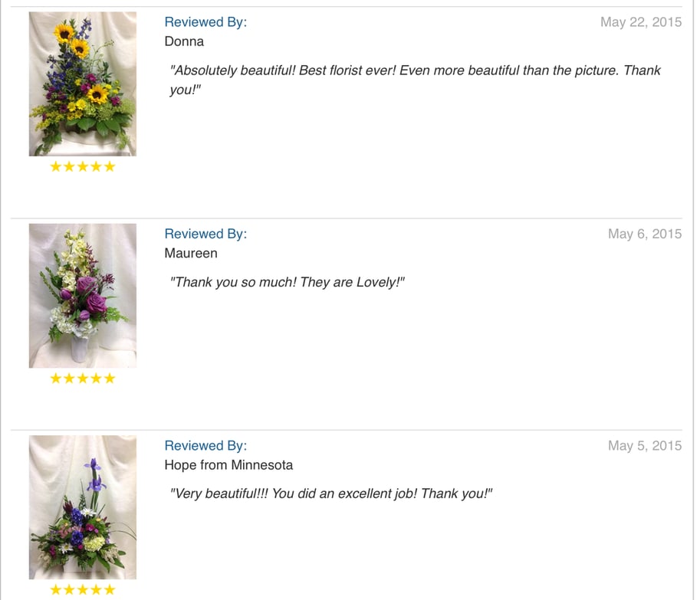Click the fifth star under Donna's sunflower photo
This screenshot has width=700, height=600.
click(x=110, y=166)
